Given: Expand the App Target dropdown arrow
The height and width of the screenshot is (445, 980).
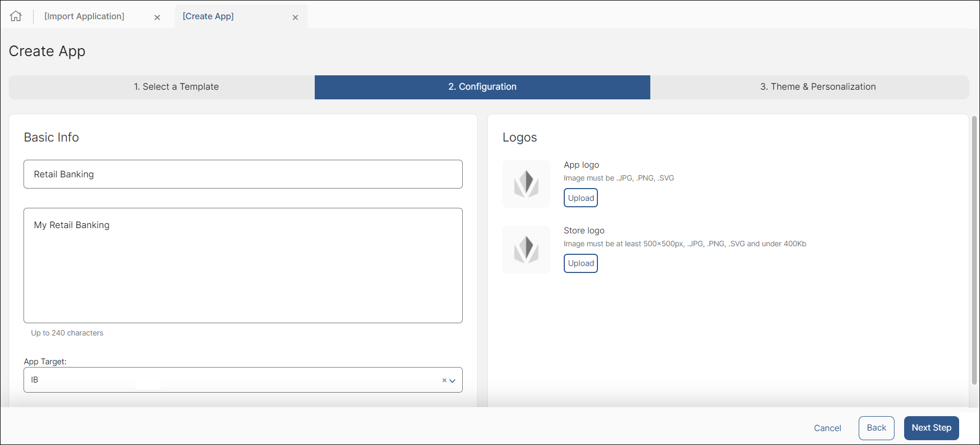Looking at the screenshot, I should coord(453,380).
